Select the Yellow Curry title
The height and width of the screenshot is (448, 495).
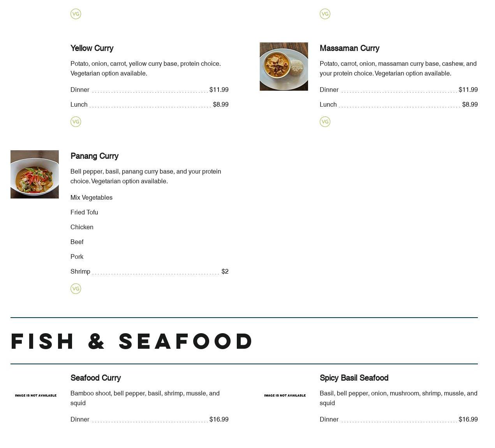pos(92,48)
